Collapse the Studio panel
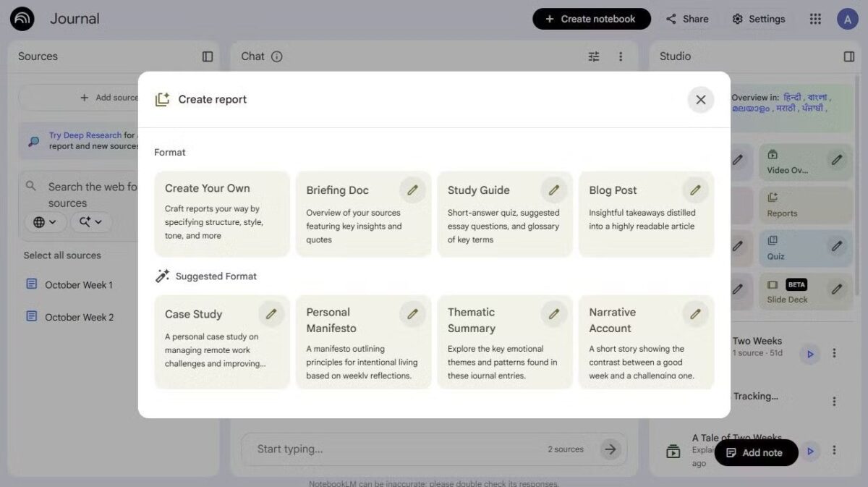 849,56
